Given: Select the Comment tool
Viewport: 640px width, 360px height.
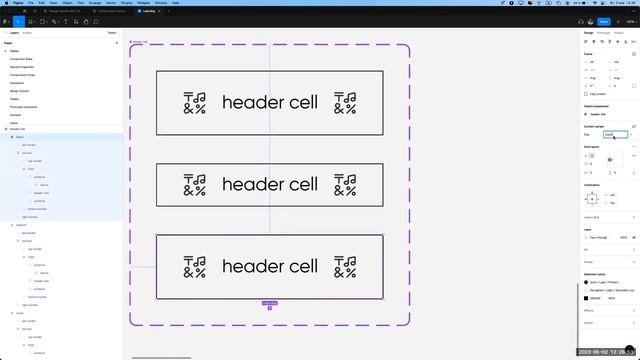Looking at the screenshot, I should pyautogui.click(x=96, y=22).
